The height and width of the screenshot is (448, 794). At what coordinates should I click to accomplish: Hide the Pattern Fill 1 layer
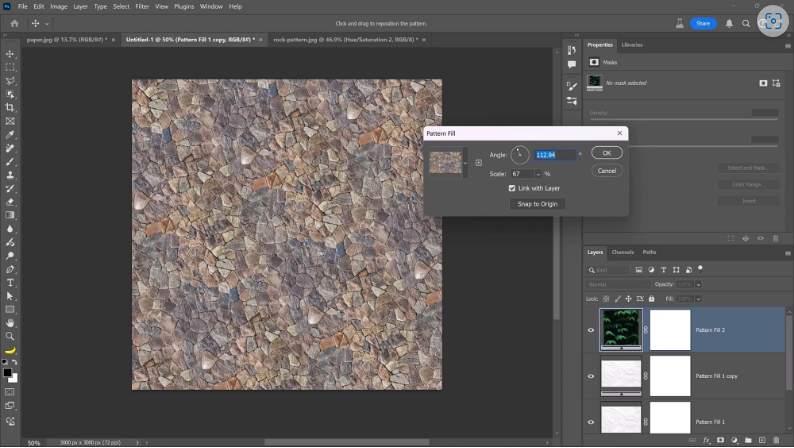click(591, 422)
